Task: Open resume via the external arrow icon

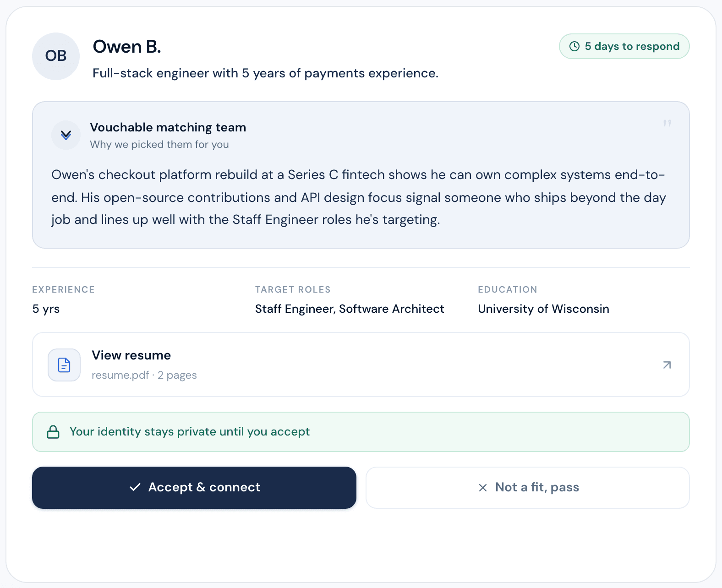Action: pyautogui.click(x=667, y=365)
